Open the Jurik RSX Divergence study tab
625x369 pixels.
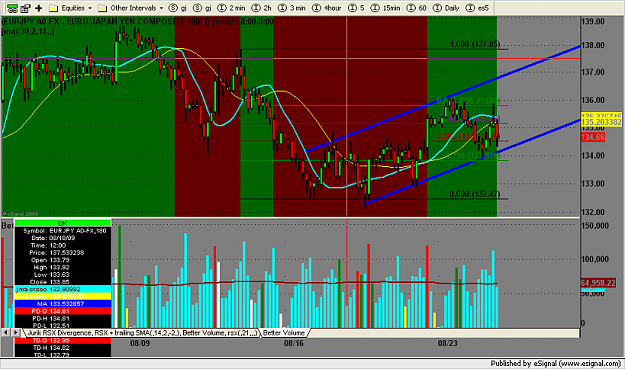(x=142, y=333)
